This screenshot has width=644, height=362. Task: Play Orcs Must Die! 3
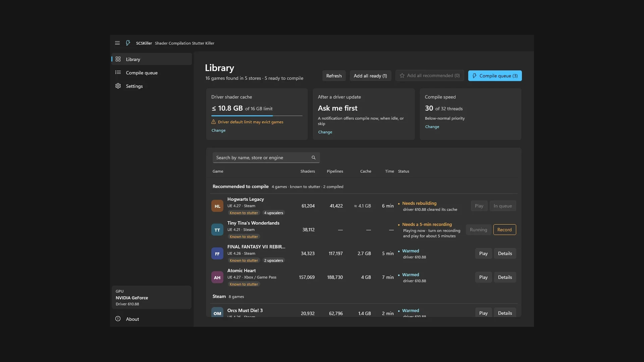pos(483,312)
